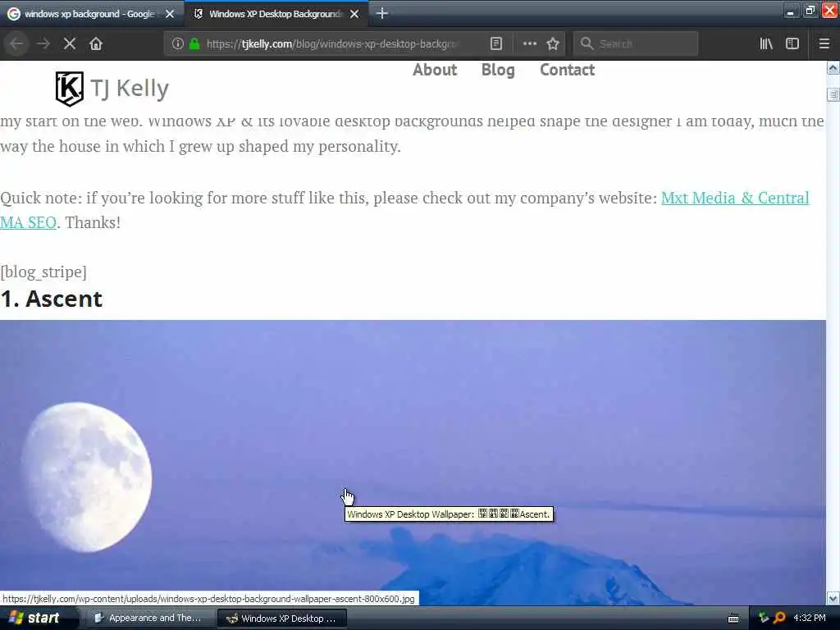This screenshot has width=840, height=630.
Task: Toggle reader view icon
Action: [x=496, y=44]
